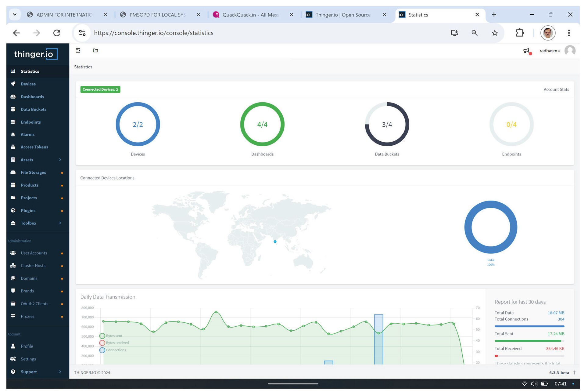Click the Domains at-sign icon
Viewport: 588px width, 392px height.
(13, 278)
